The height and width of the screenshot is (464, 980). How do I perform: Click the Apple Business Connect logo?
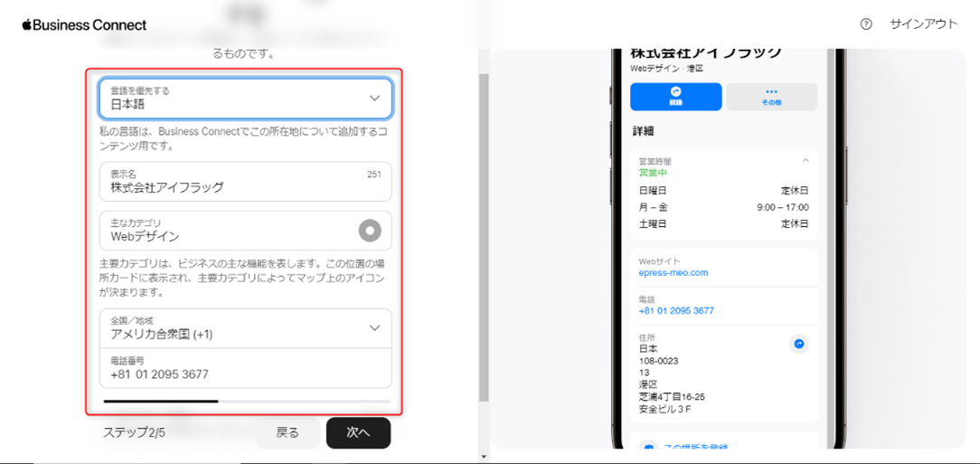pyautogui.click(x=84, y=25)
